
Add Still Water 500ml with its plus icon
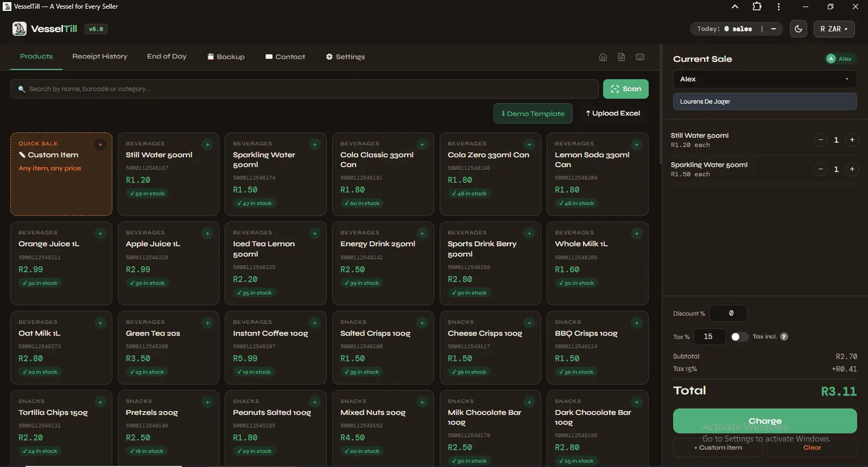207,144
